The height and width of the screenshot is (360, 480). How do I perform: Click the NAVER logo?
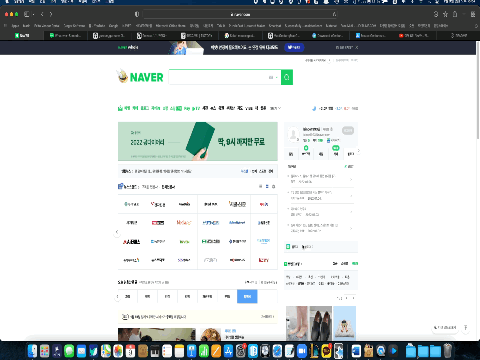tap(146, 77)
